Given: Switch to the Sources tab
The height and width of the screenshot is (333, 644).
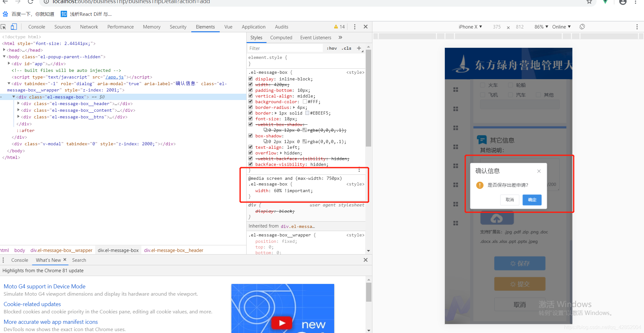Looking at the screenshot, I should 63,27.
